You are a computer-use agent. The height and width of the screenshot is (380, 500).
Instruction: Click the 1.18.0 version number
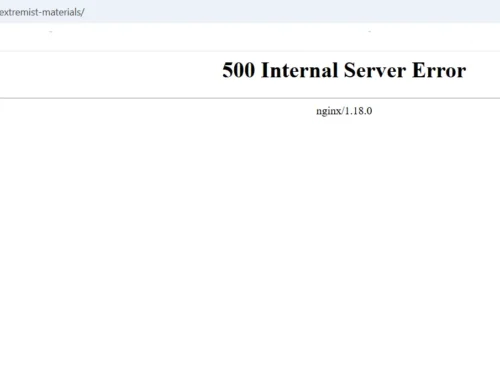[358, 111]
